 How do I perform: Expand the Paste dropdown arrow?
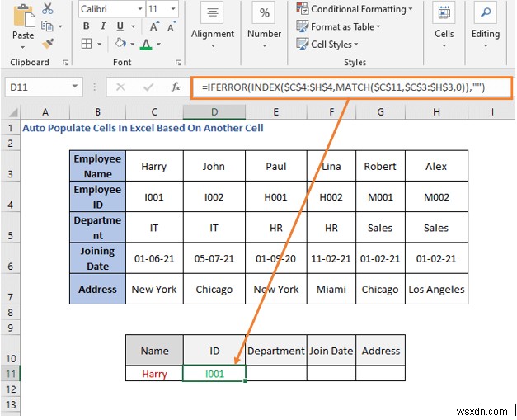pos(23,47)
